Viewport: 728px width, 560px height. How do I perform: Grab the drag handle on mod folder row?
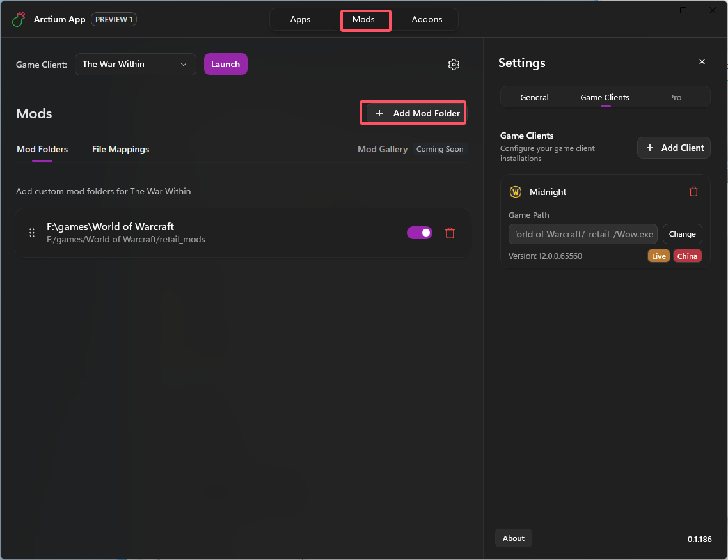pos(32,233)
